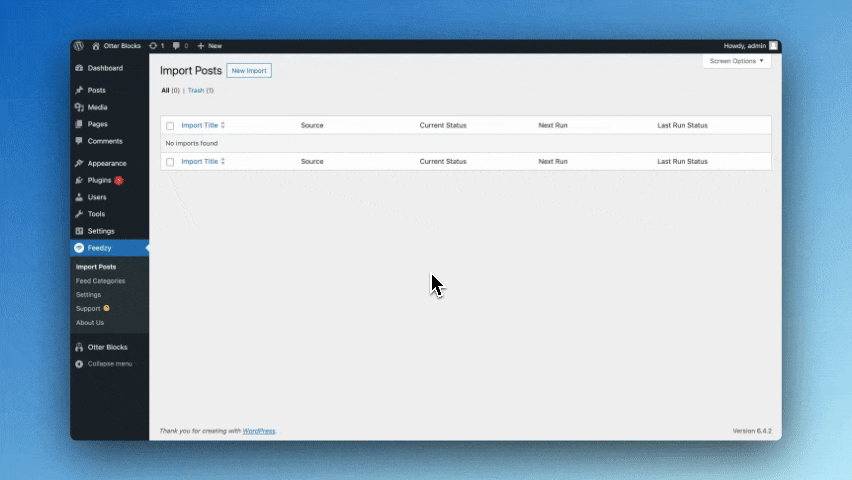This screenshot has height=480, width=852.
Task: Open the About Us submenu item
Action: point(90,322)
